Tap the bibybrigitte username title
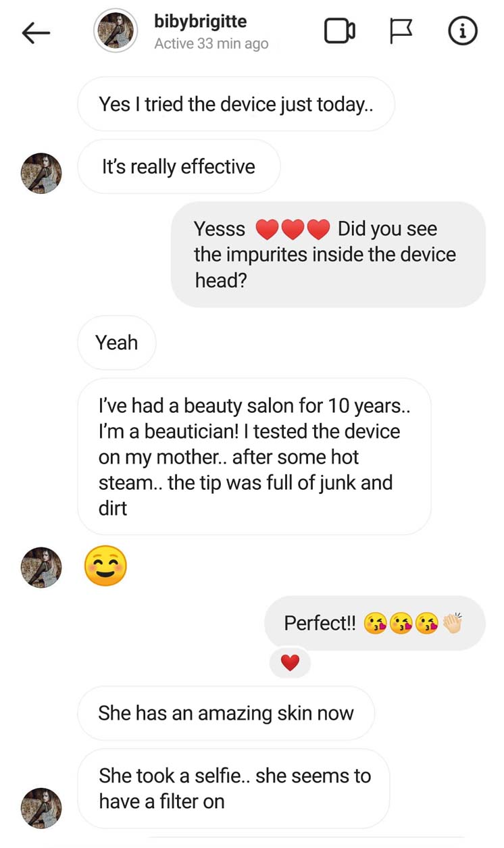 click(200, 22)
